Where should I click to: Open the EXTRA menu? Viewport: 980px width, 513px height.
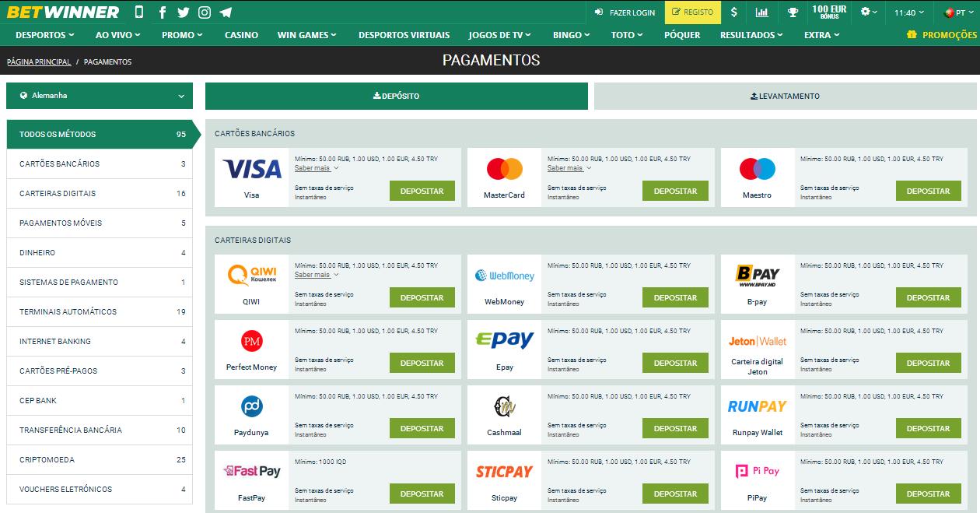tap(822, 35)
